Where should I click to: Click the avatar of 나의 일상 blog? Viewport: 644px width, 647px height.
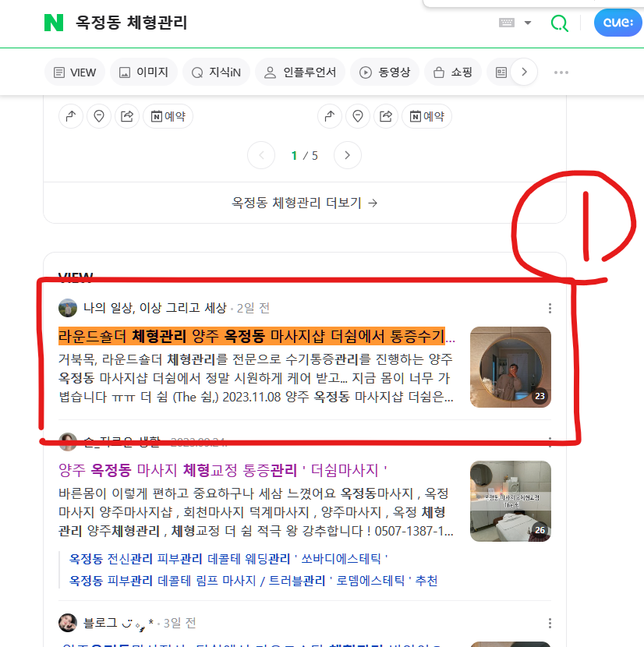point(68,308)
